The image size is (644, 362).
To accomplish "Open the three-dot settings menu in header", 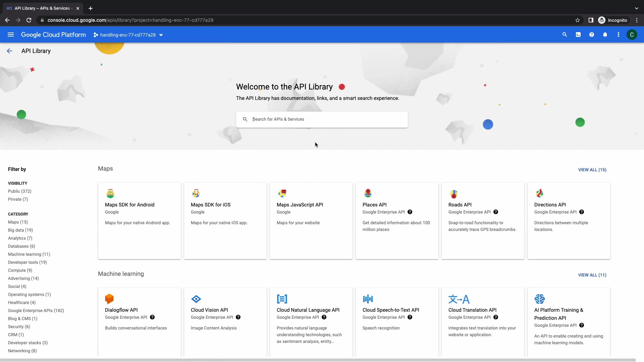I will [619, 35].
